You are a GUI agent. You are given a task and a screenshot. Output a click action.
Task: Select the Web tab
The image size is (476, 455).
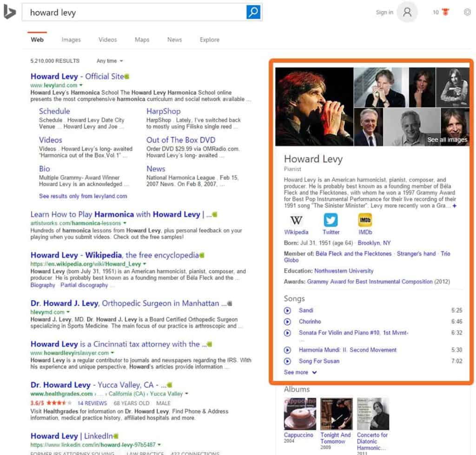[37, 40]
